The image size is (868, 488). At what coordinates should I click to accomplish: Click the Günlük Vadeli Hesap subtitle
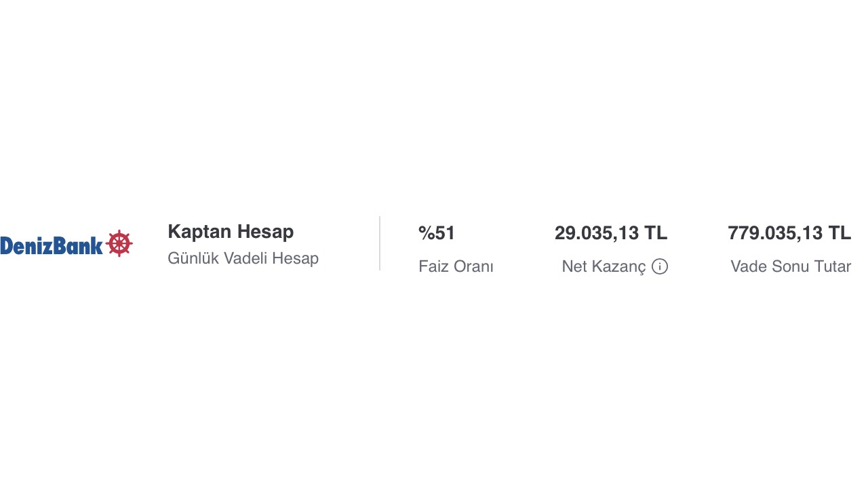pyautogui.click(x=243, y=258)
